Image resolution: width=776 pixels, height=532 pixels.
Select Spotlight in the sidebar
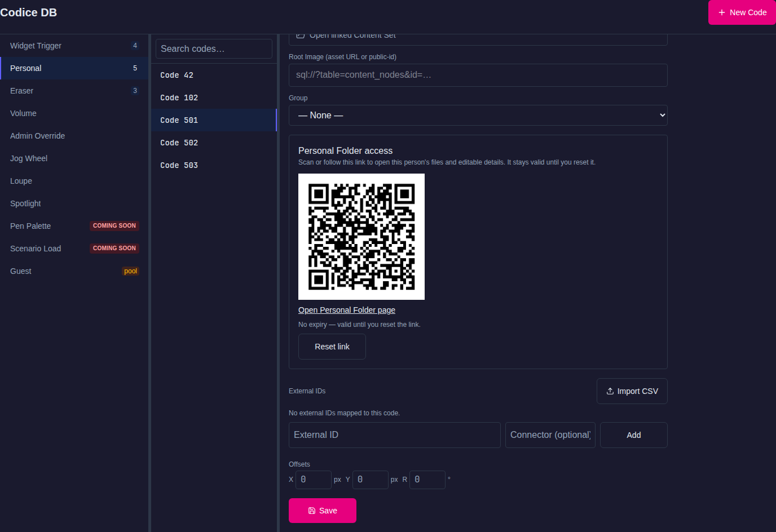coord(74,203)
